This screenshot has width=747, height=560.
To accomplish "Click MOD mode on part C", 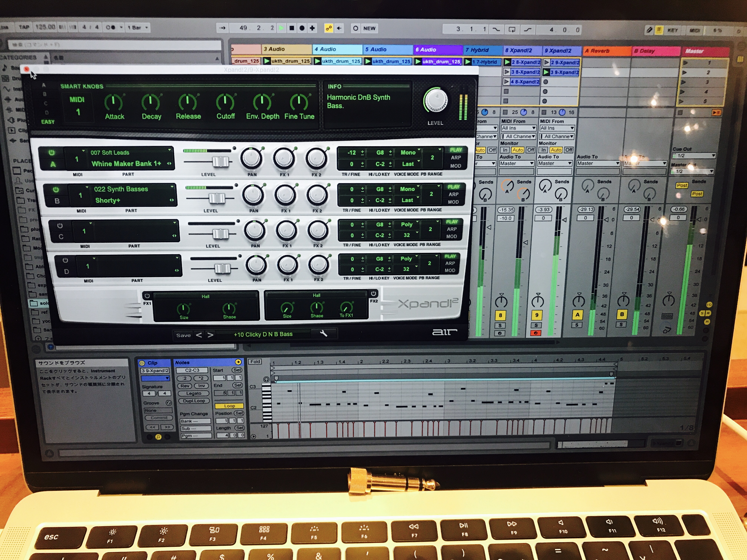I will pyautogui.click(x=451, y=237).
